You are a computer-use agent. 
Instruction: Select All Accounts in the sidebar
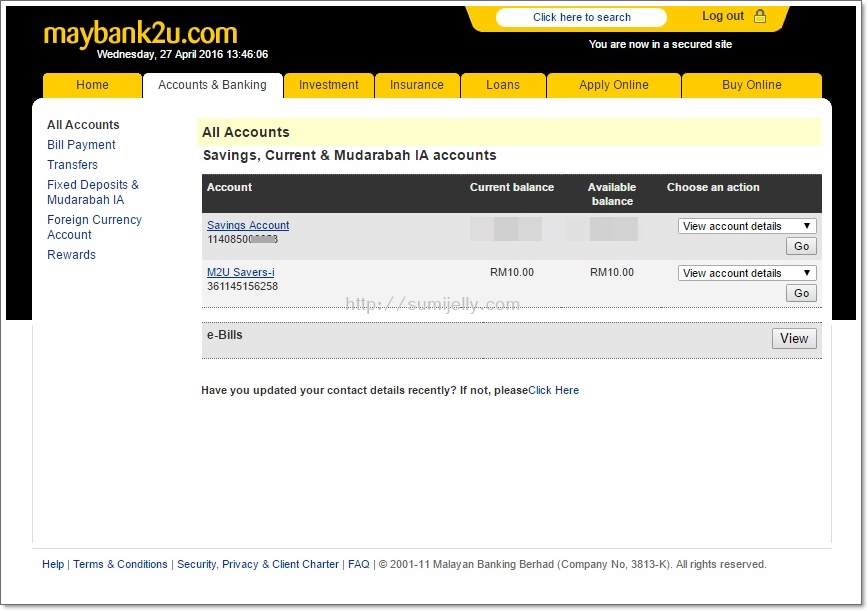click(x=83, y=125)
